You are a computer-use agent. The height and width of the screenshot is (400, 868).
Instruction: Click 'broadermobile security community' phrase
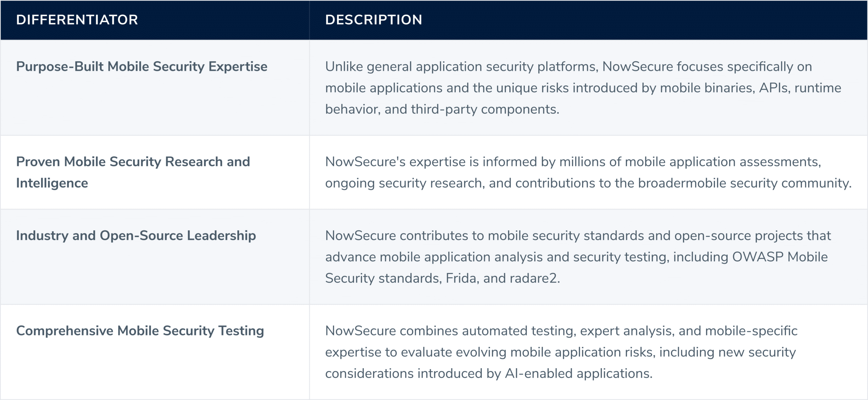pyautogui.click(x=745, y=183)
